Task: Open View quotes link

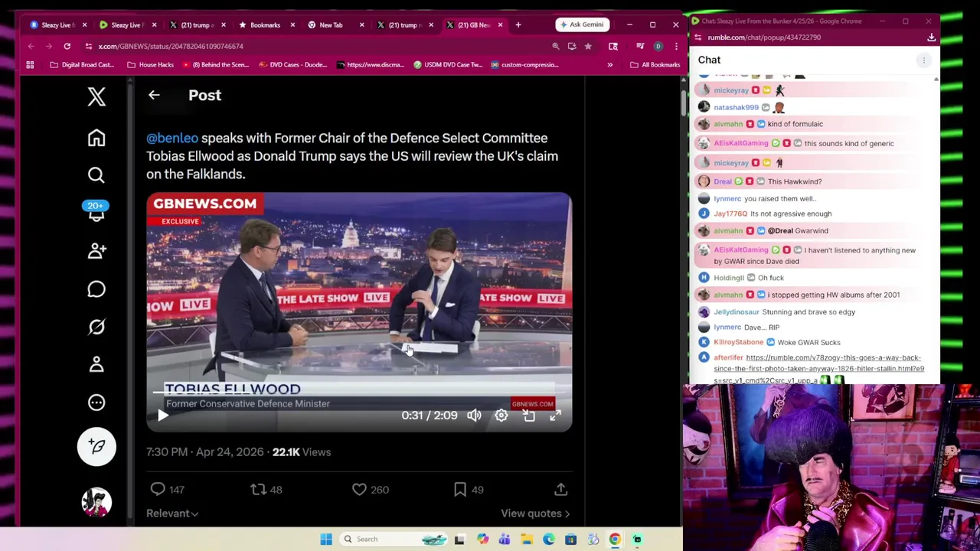Action: pyautogui.click(x=535, y=514)
